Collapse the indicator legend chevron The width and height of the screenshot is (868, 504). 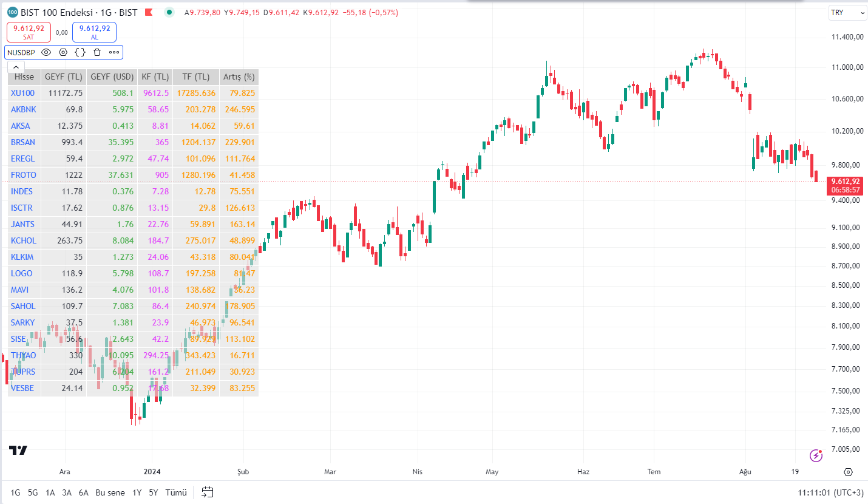(15, 67)
